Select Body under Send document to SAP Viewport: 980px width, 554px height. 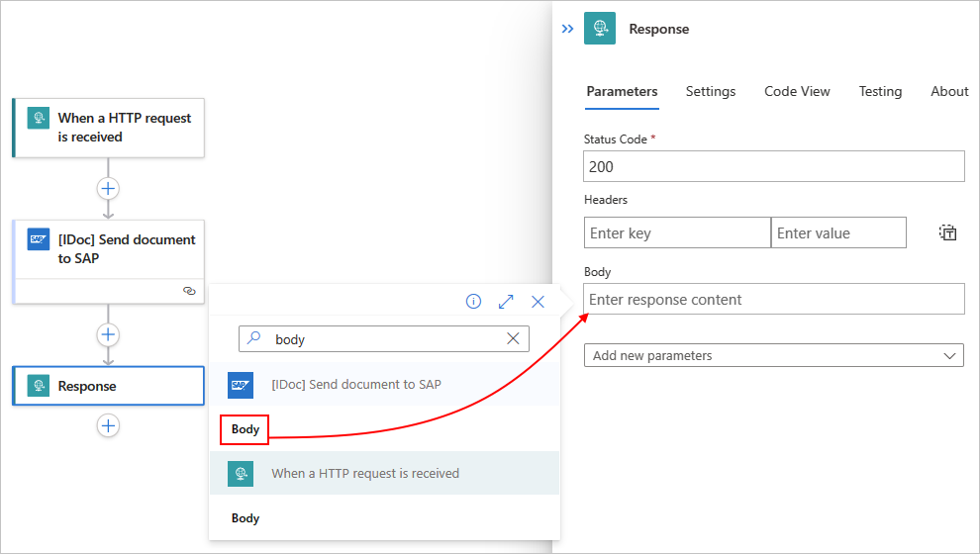coord(245,429)
